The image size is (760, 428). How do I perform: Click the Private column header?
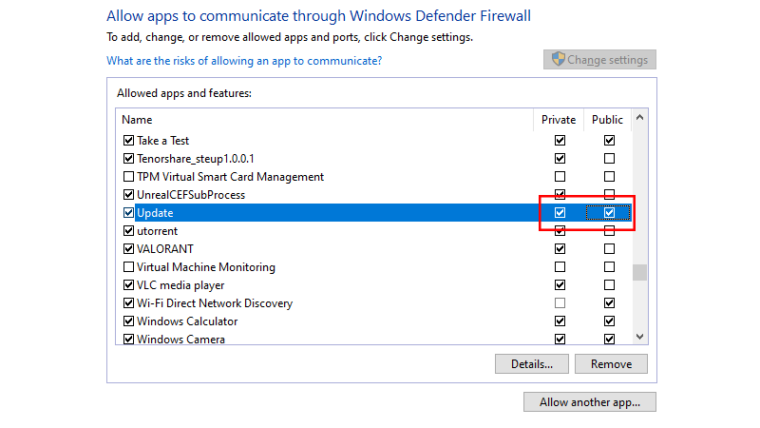tap(558, 120)
